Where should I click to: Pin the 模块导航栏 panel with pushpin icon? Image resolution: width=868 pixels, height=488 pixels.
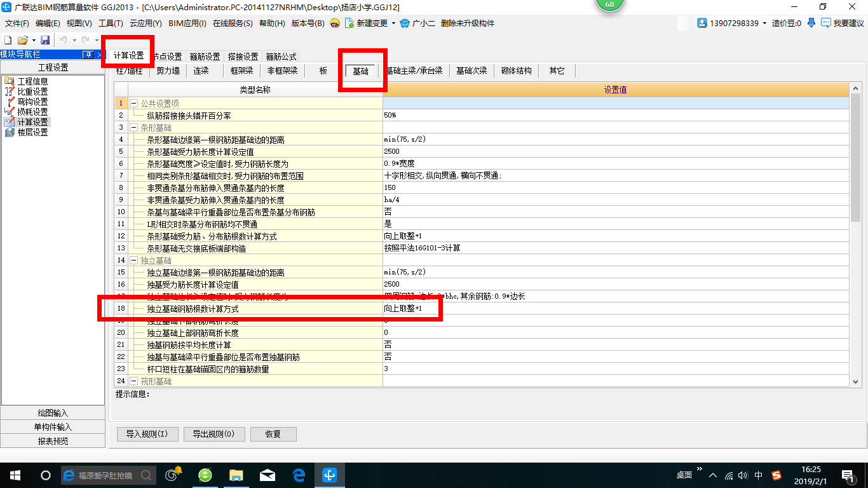(x=88, y=55)
